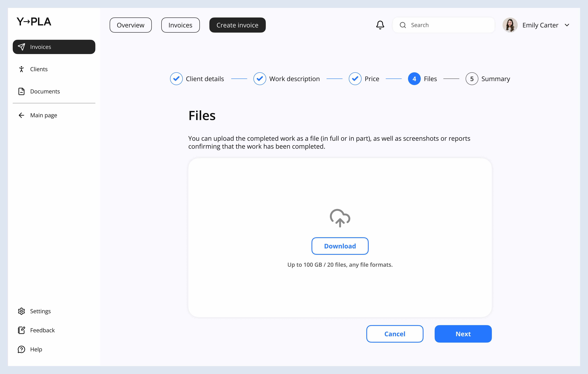
Task: Click the Price checkmark step
Action: pyautogui.click(x=355, y=78)
